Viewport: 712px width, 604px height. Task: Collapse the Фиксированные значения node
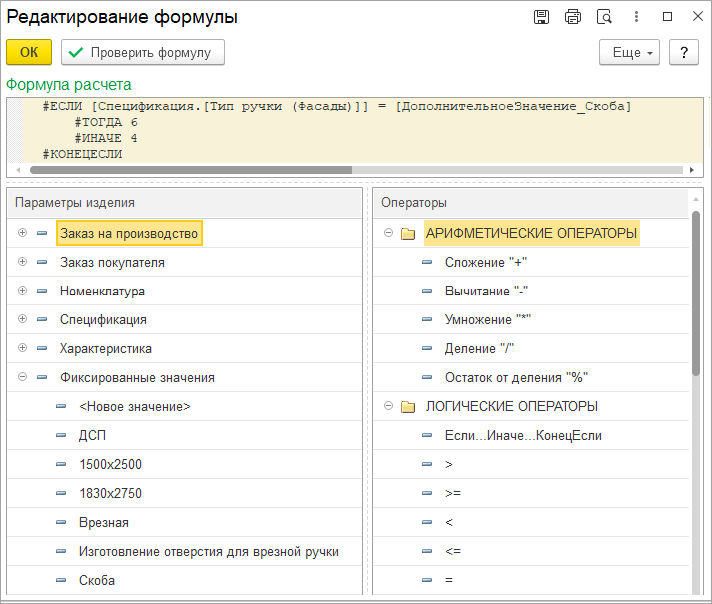click(x=22, y=378)
